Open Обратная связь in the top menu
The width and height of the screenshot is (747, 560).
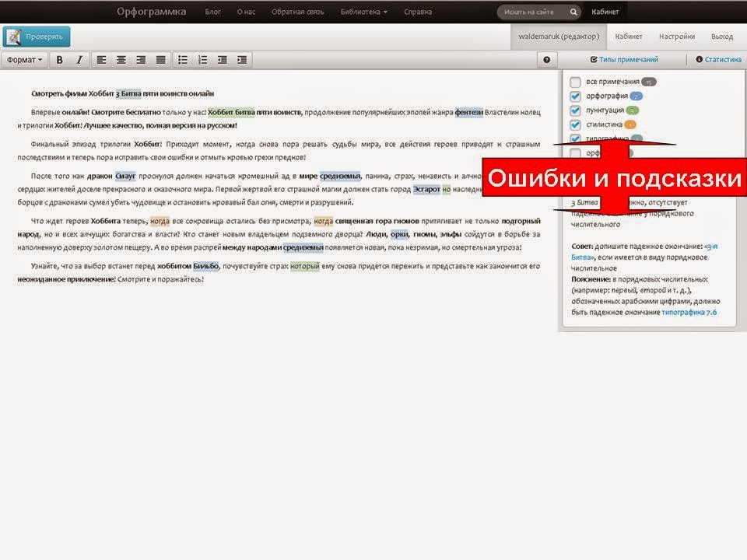point(298,12)
